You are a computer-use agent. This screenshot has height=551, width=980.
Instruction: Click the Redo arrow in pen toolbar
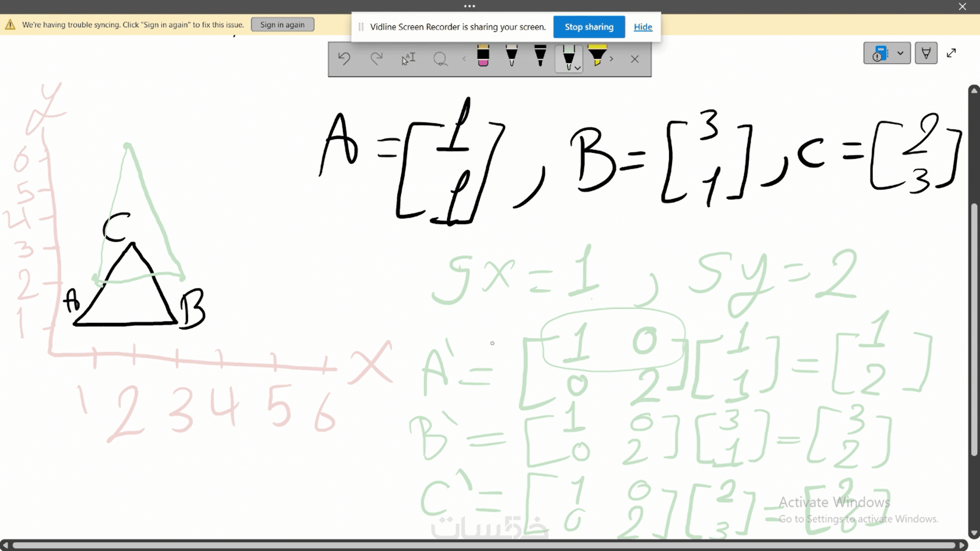(x=376, y=59)
